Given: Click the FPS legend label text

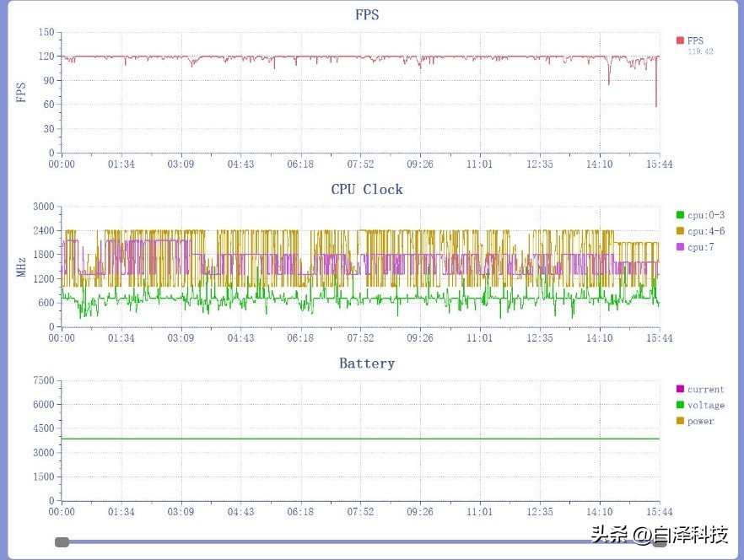Looking at the screenshot, I should (695, 40).
